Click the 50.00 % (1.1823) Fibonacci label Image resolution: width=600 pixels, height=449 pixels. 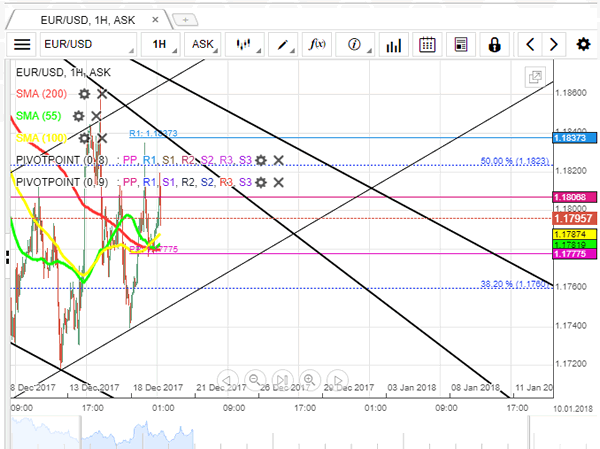(x=515, y=161)
